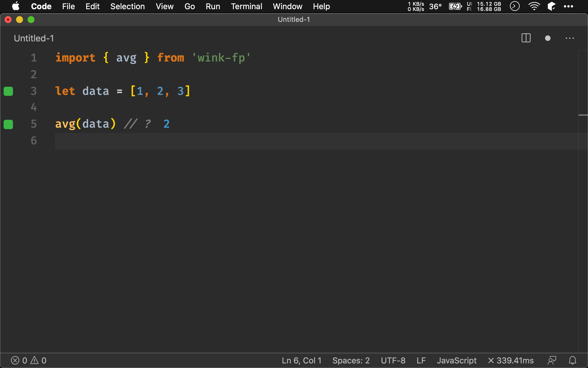The width and height of the screenshot is (588, 368).
Task: Open the Apple menu
Action: [16, 6]
